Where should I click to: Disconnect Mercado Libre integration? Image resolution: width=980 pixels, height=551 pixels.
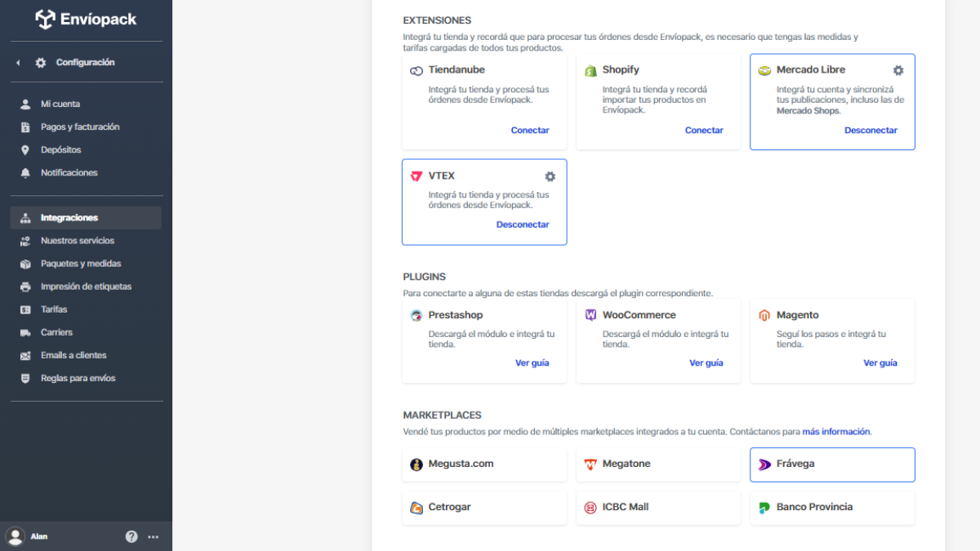(871, 131)
